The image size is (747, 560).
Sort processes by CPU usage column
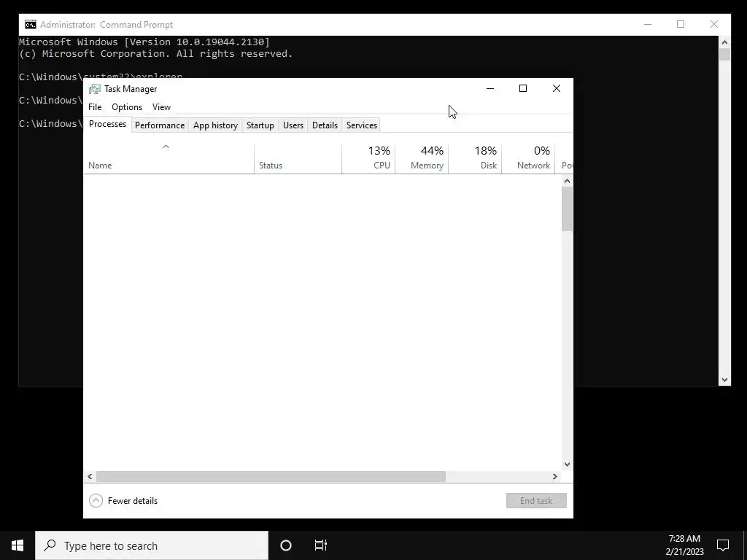368,158
